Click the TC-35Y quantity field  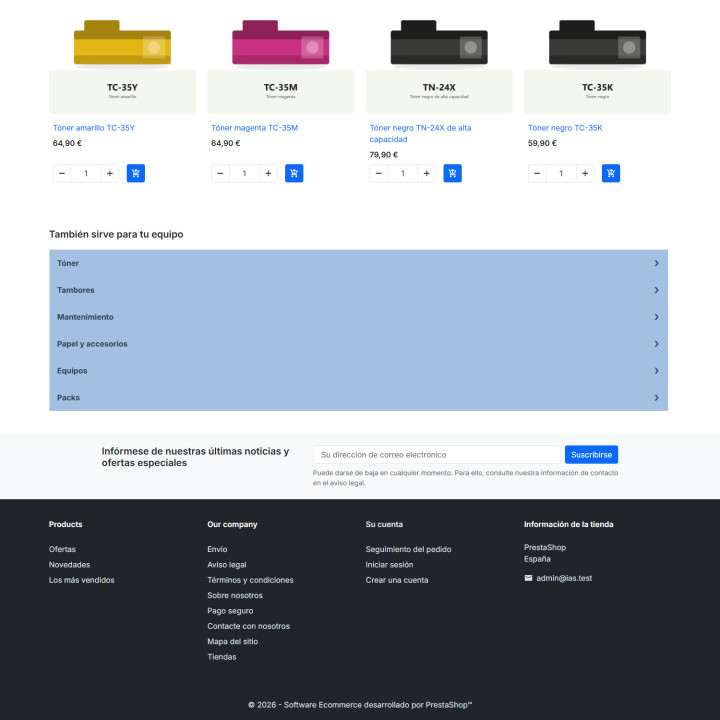86,173
